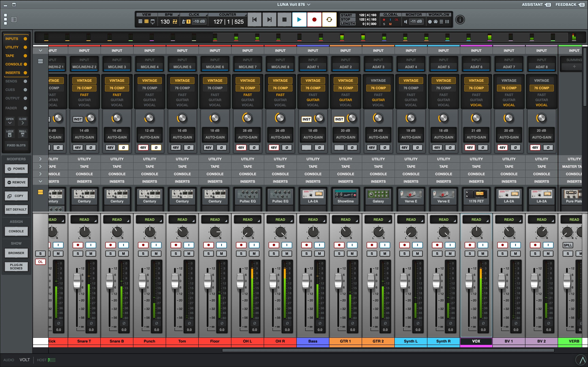The width and height of the screenshot is (588, 367).
Task: Enable 48V phantom power on Snare T
Action: [x=78, y=148]
